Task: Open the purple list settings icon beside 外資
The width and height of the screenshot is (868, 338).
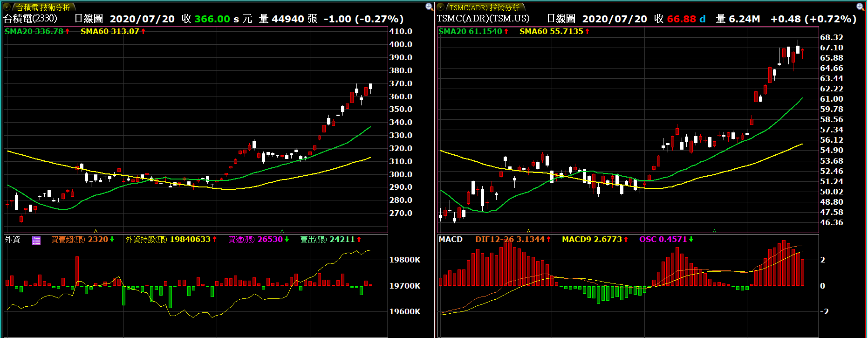Action: tap(36, 240)
